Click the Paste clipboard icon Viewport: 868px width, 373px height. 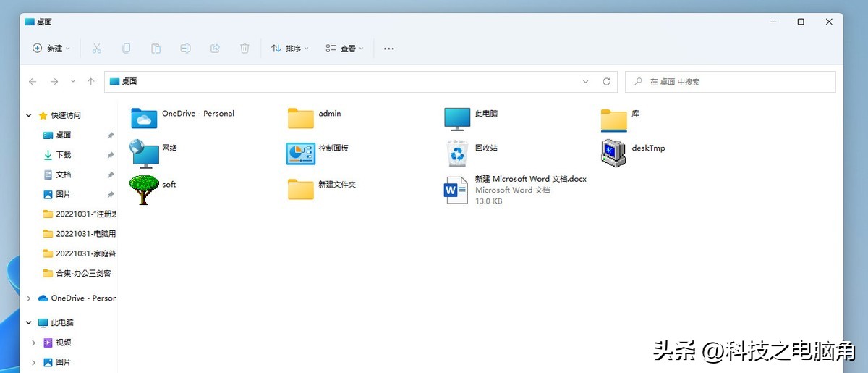pyautogui.click(x=156, y=49)
